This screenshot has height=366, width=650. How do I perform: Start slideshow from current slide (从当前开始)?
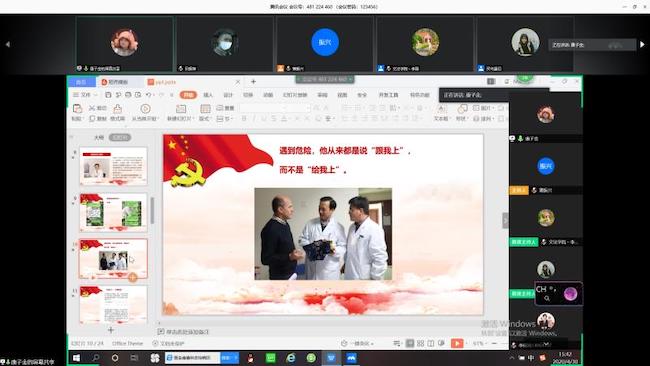(x=145, y=109)
